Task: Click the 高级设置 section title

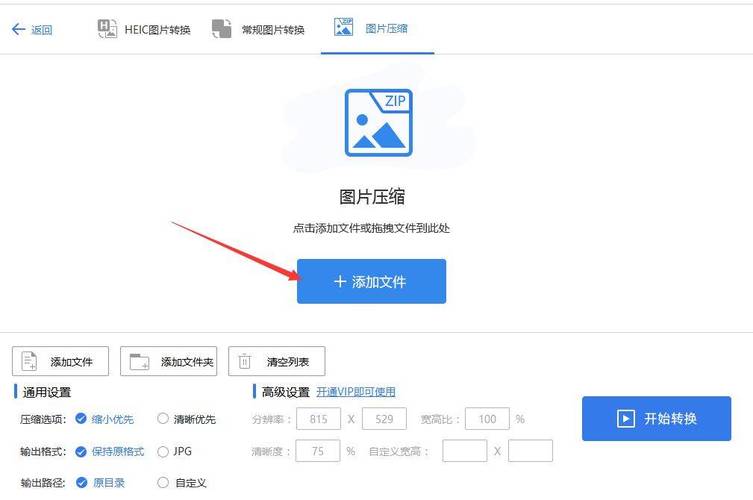Action: [286, 392]
